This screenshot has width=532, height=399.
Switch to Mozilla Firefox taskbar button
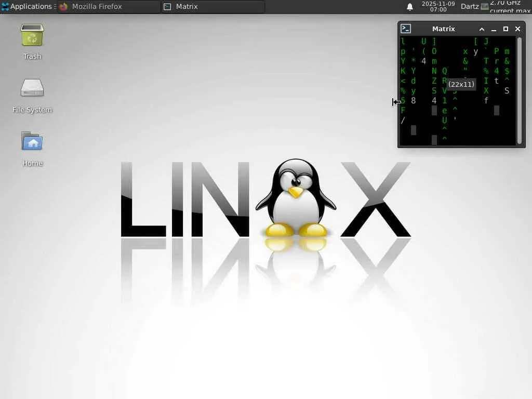109,6
